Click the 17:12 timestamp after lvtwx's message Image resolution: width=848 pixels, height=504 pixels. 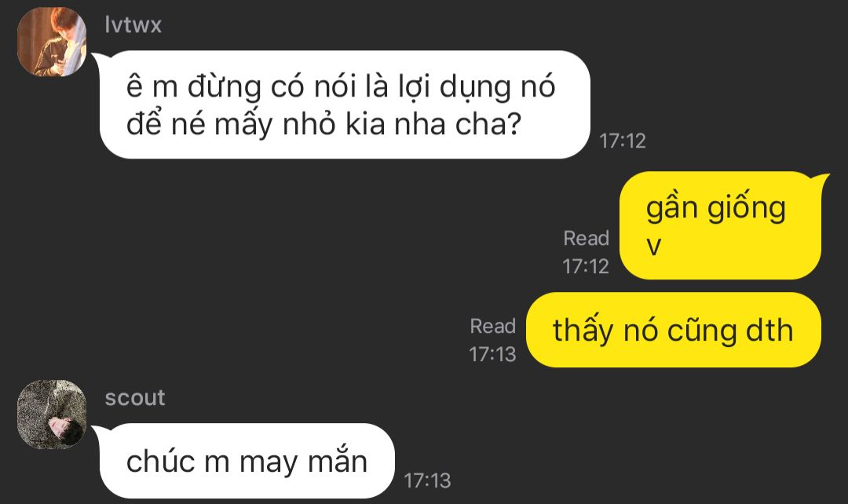point(623,141)
